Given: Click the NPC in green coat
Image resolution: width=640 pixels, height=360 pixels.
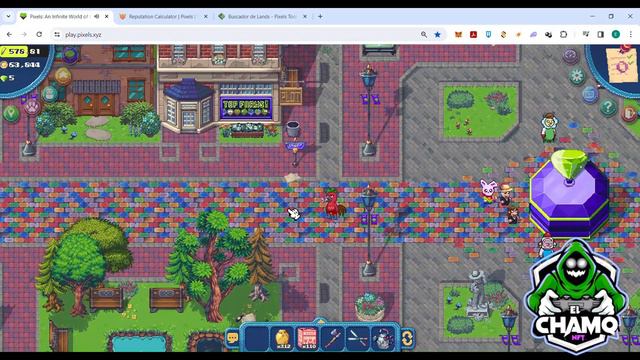Looking at the screenshot, I should tap(549, 127).
